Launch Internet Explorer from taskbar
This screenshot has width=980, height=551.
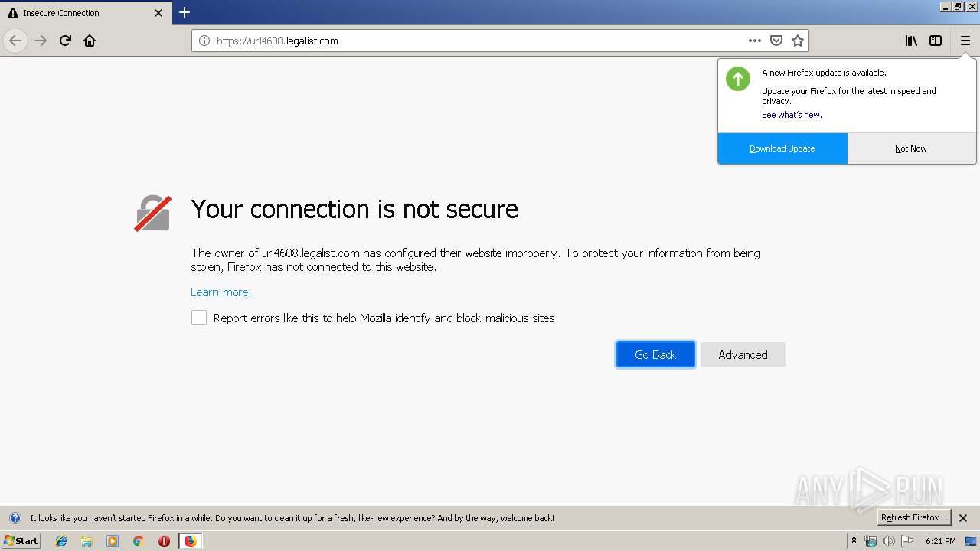(61, 541)
